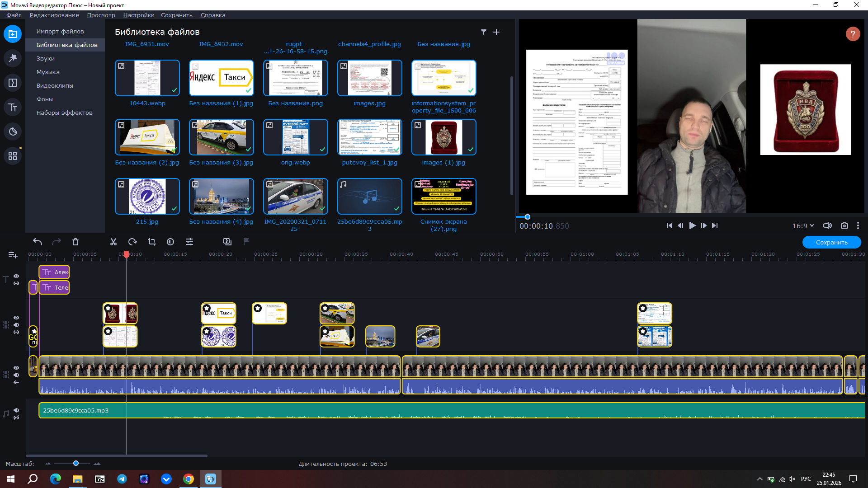
Task: Click the Масштаб zoom slider handle
Action: [x=76, y=463]
